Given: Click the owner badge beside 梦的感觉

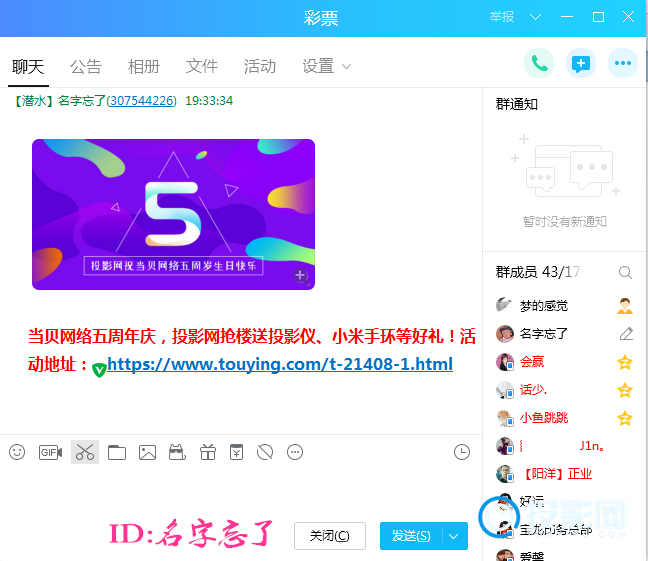Looking at the screenshot, I should click(x=625, y=306).
